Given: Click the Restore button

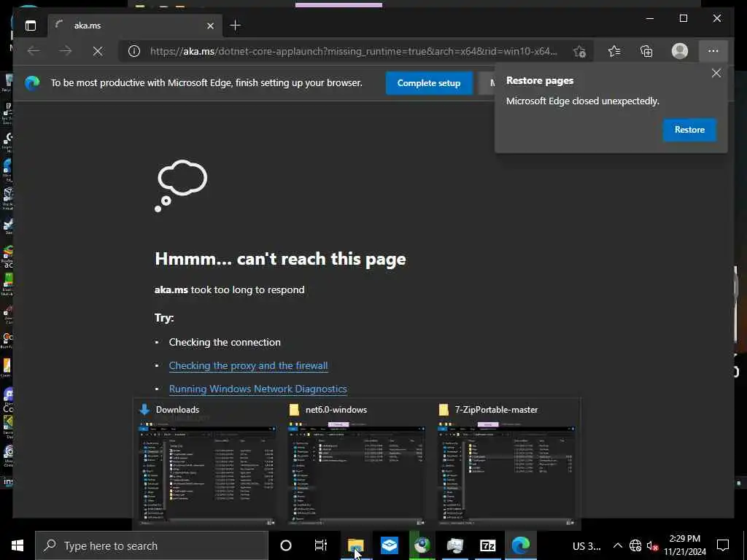Looking at the screenshot, I should tap(689, 130).
